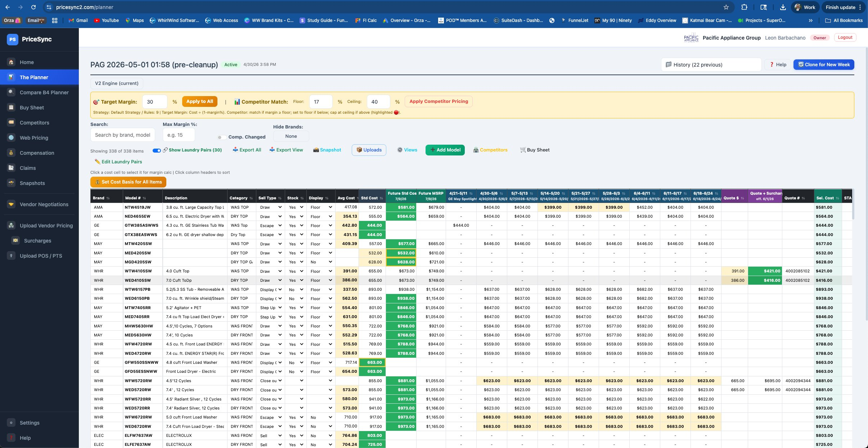868x448 pixels.
Task: Open the browser downloads icon
Action: coord(783,7)
